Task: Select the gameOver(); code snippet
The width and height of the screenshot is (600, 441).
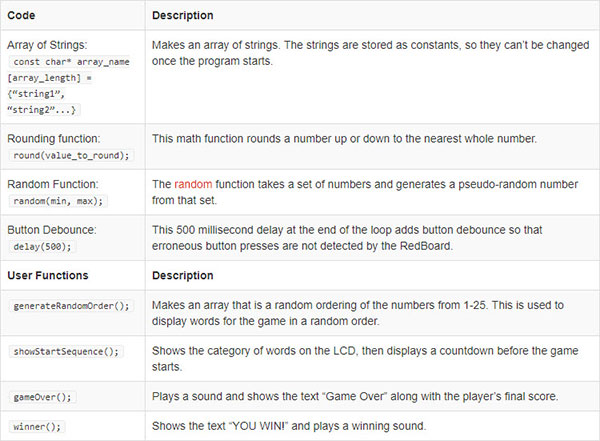Action: pos(42,397)
